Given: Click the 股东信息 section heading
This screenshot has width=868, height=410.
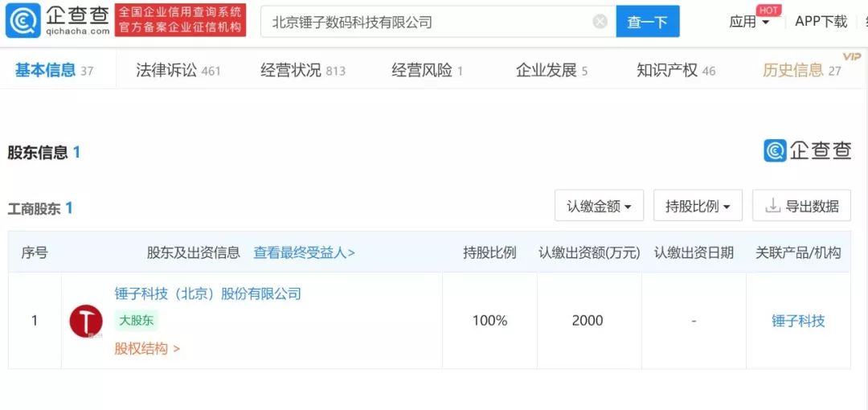Looking at the screenshot, I should click(43, 153).
